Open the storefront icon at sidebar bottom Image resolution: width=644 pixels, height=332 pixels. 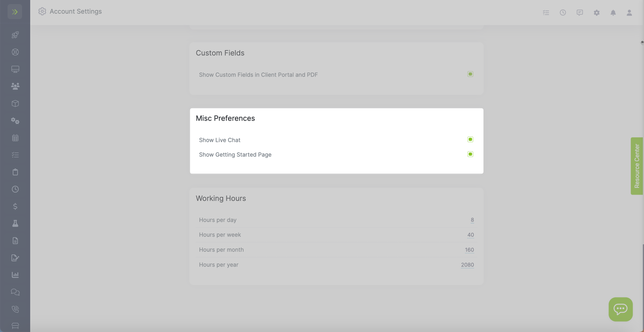(15, 326)
